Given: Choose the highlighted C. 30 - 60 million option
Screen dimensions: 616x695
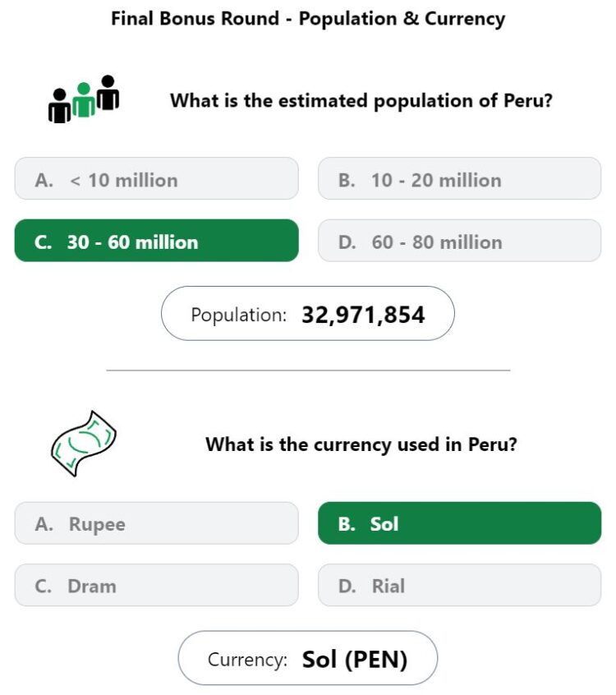Looking at the screenshot, I should point(156,240).
